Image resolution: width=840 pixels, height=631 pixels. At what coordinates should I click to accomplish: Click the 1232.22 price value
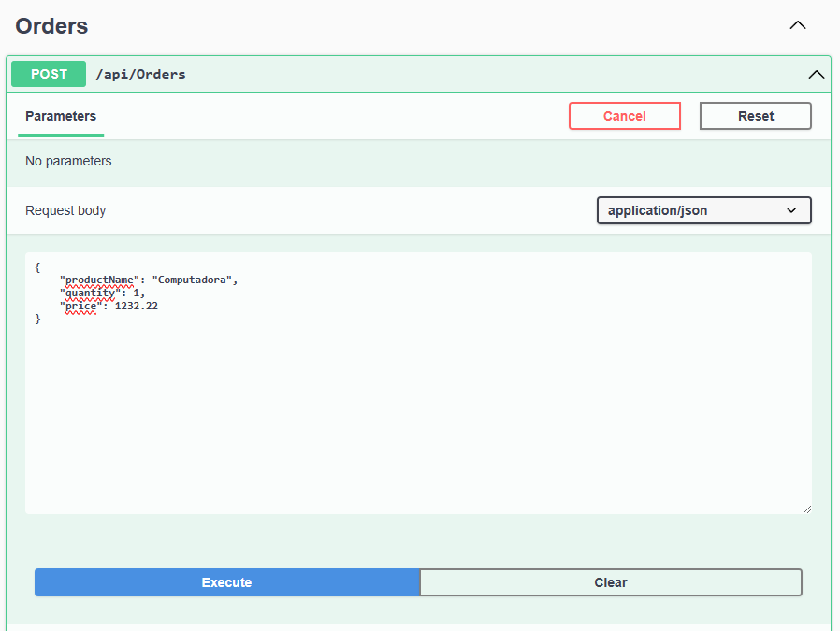pyautogui.click(x=136, y=306)
